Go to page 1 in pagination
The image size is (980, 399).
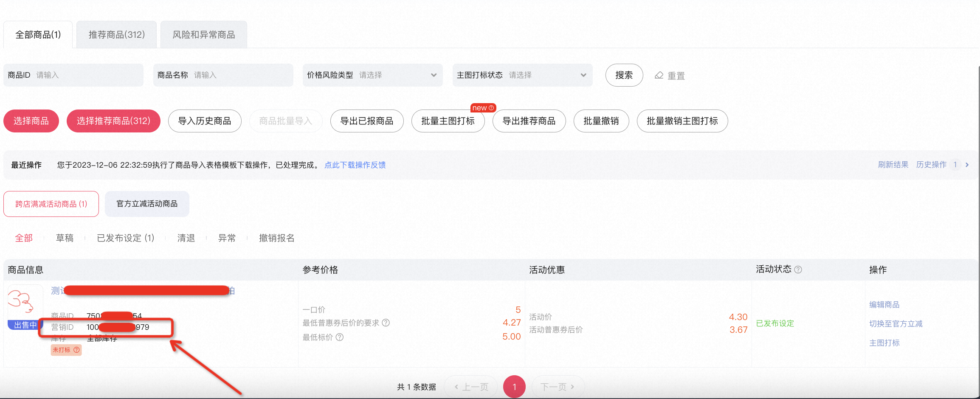pos(514,387)
